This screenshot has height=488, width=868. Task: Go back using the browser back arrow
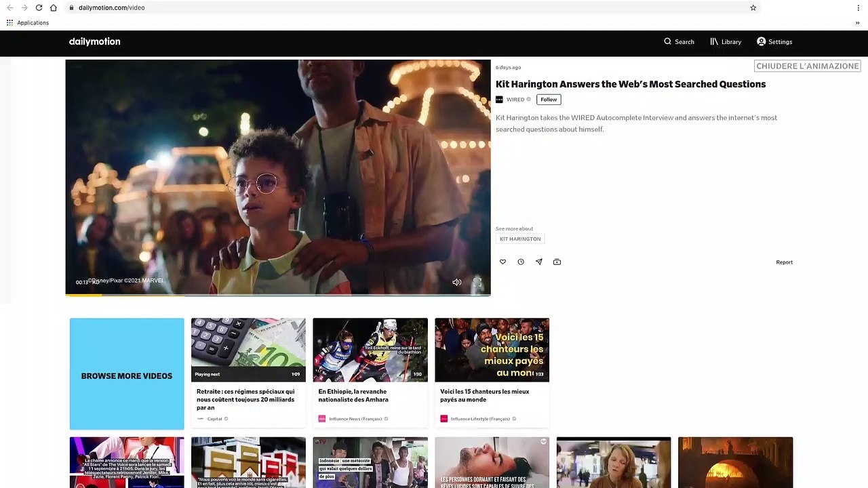point(10,7)
